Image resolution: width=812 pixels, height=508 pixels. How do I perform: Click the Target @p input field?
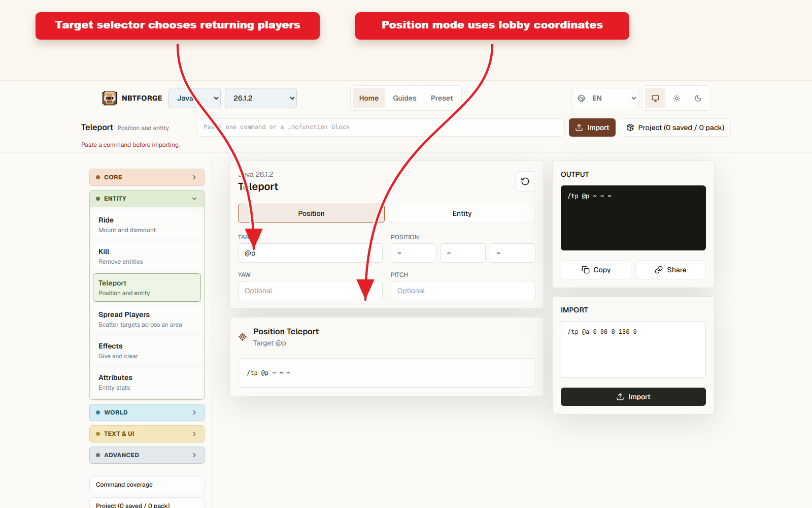pyautogui.click(x=310, y=253)
